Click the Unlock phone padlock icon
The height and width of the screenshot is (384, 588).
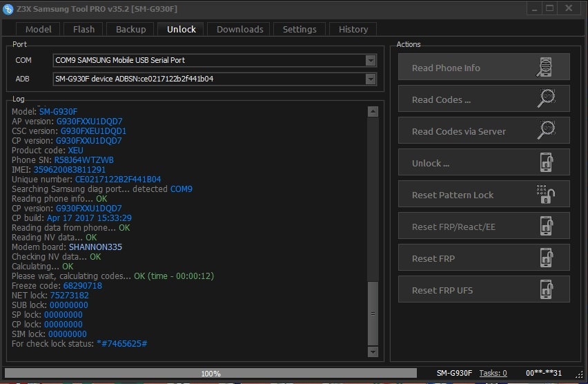point(547,162)
